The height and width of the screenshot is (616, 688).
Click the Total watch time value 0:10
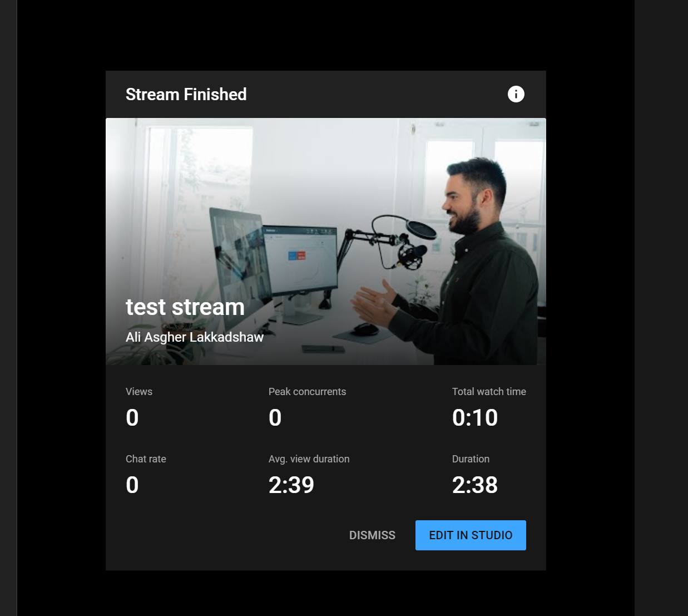tap(475, 417)
